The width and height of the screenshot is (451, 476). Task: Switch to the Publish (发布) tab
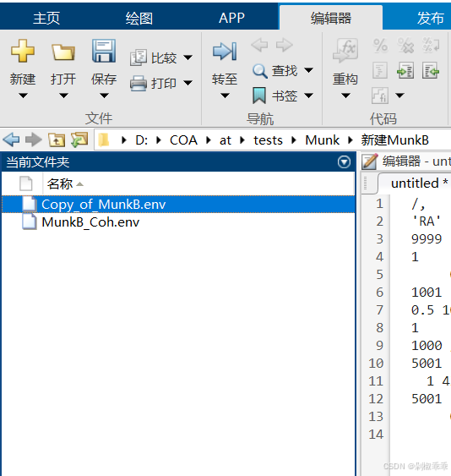[x=431, y=18]
